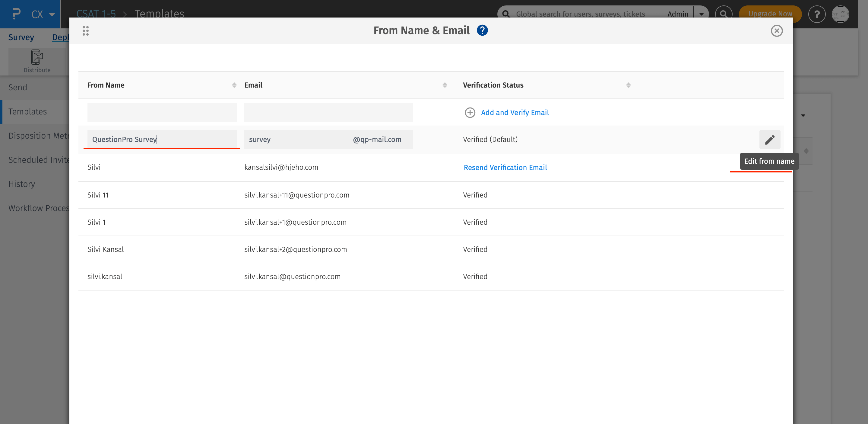The width and height of the screenshot is (868, 424).
Task: Select the Survey tab
Action: pyautogui.click(x=21, y=37)
